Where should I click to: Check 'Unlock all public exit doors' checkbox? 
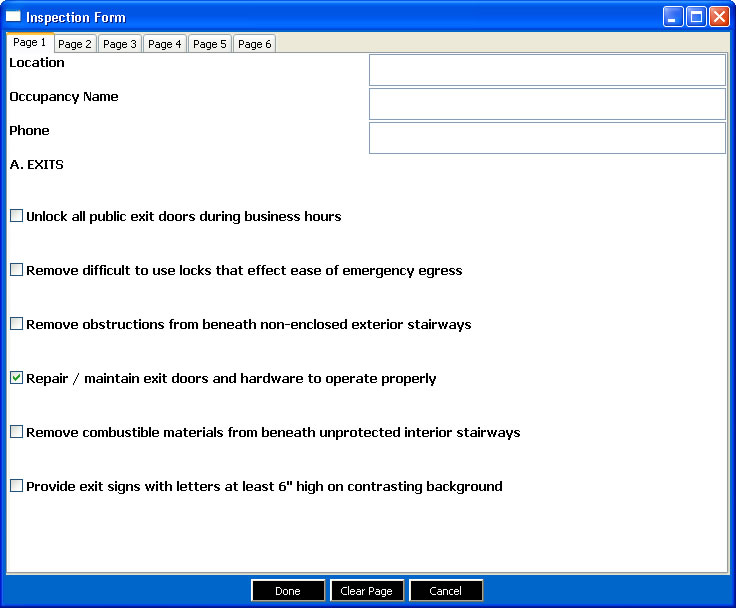16,216
